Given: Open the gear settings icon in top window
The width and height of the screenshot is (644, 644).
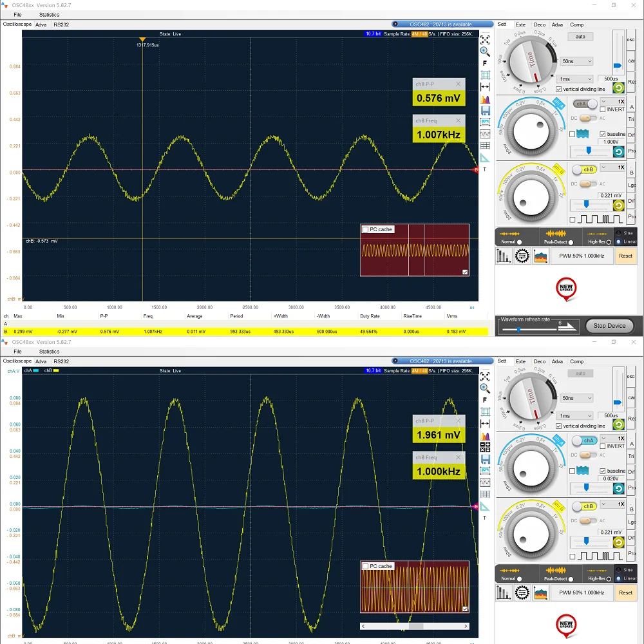Looking at the screenshot, I should pyautogui.click(x=522, y=256).
